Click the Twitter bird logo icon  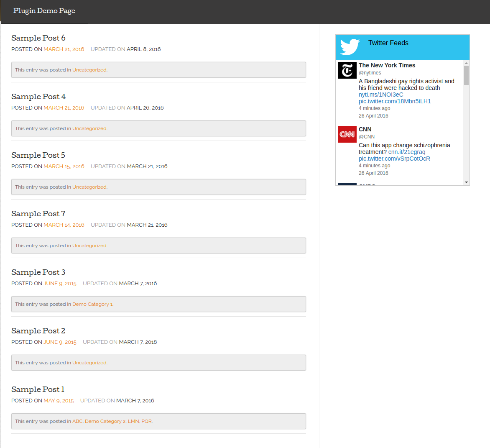pos(350,47)
